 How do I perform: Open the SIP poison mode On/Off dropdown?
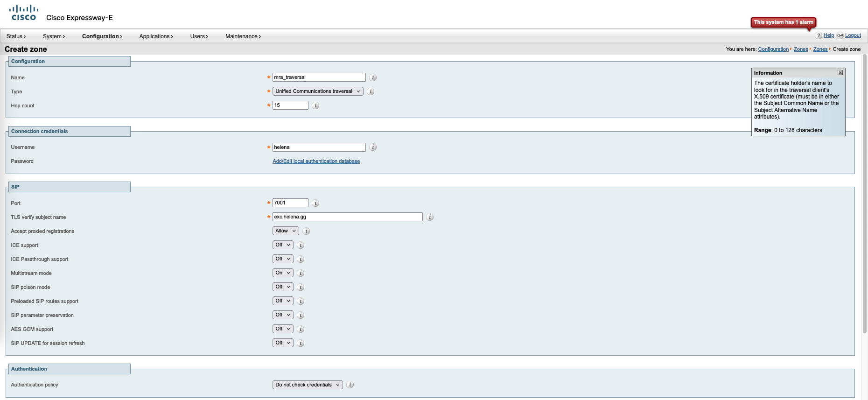[283, 287]
